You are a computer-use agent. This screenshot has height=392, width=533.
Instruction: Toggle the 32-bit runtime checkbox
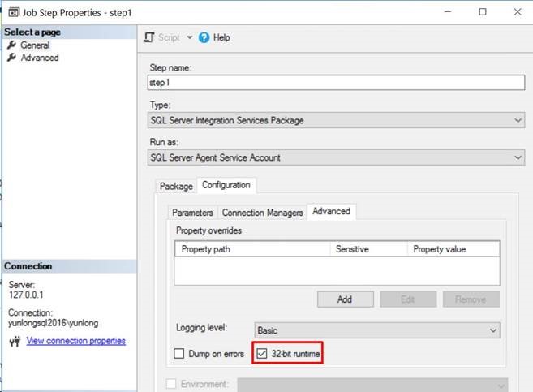click(x=261, y=354)
